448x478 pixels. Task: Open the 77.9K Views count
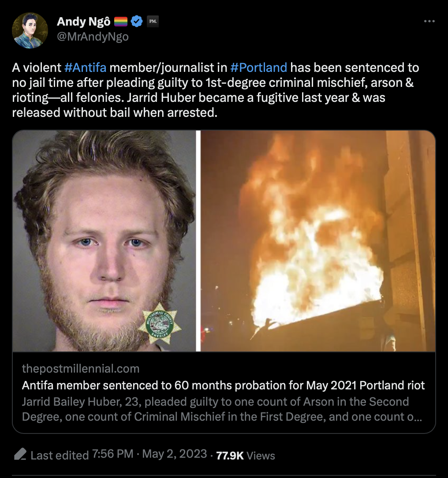coord(245,456)
